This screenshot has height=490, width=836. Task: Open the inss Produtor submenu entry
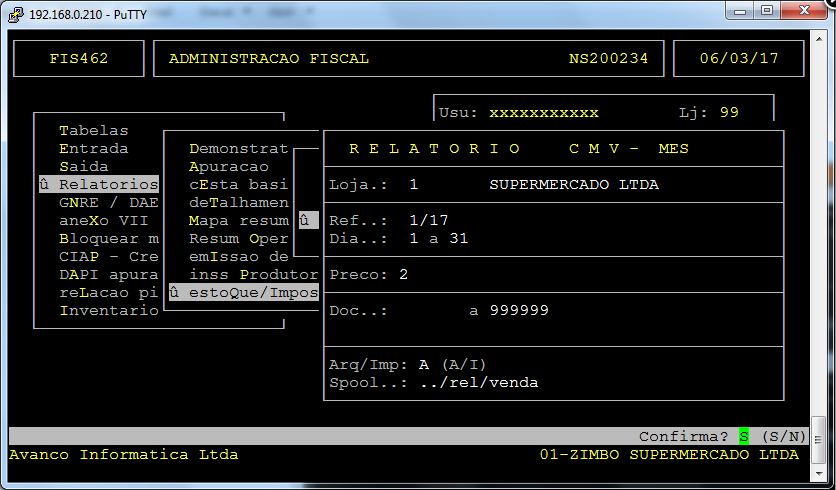(x=253, y=274)
